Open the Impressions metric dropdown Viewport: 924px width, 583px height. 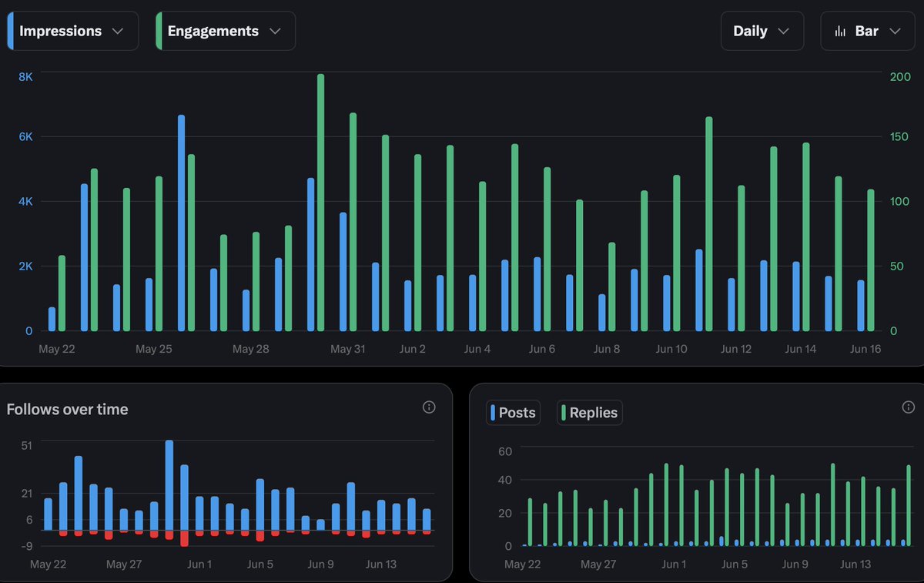coord(73,31)
